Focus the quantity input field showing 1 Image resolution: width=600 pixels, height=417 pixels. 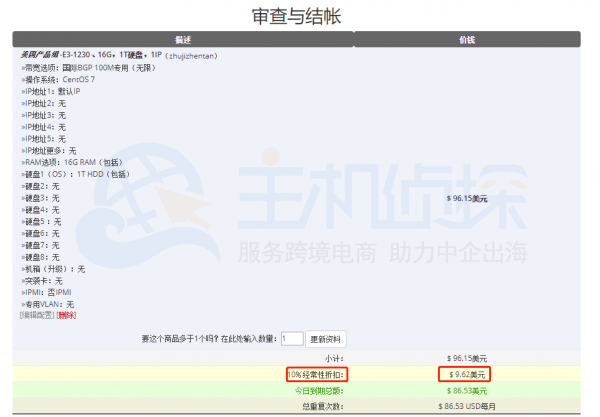tap(292, 339)
